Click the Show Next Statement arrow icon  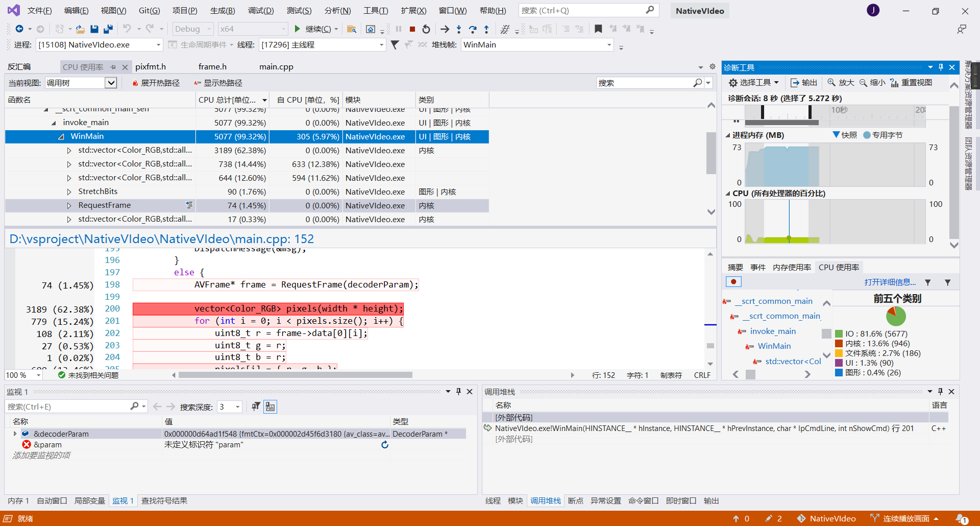pyautogui.click(x=445, y=29)
